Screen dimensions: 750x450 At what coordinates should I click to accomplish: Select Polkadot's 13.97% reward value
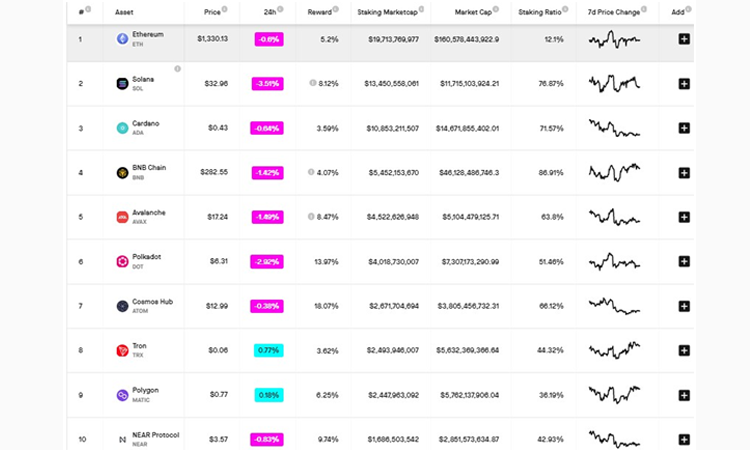326,262
